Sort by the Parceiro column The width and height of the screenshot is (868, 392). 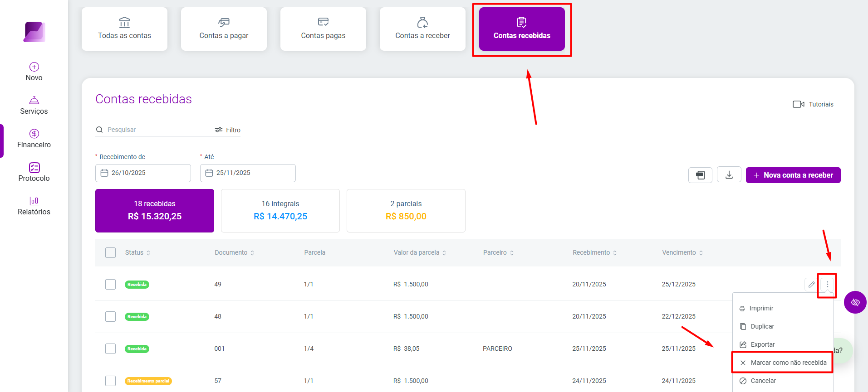498,252
